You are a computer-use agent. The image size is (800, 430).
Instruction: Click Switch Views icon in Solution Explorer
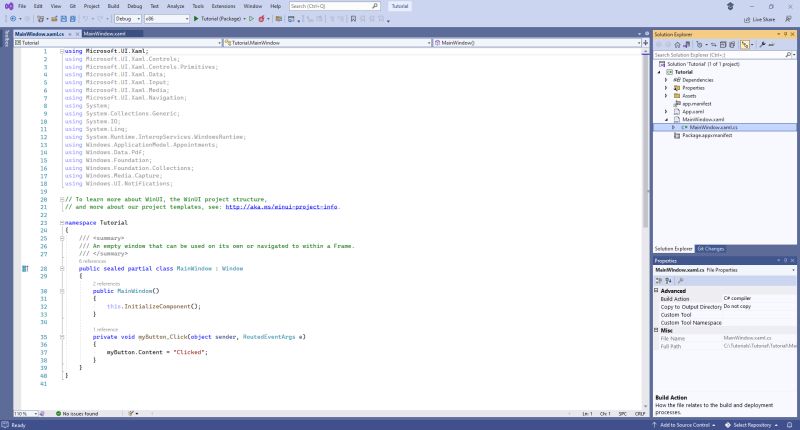pyautogui.click(x=687, y=45)
